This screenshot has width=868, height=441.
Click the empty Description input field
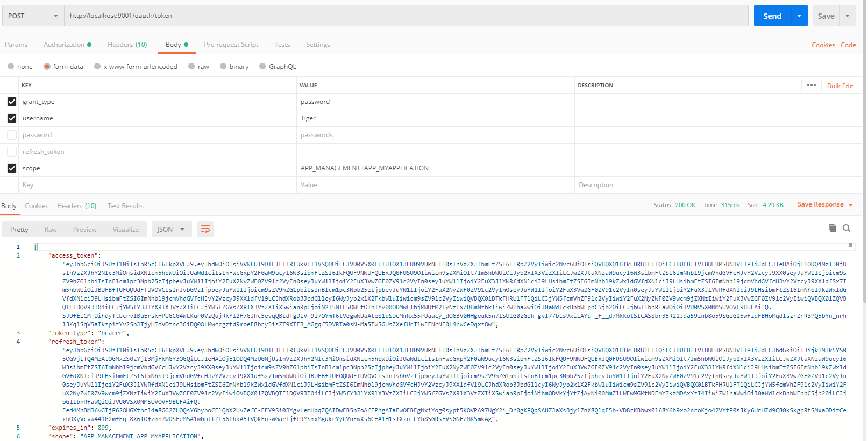coord(718,185)
